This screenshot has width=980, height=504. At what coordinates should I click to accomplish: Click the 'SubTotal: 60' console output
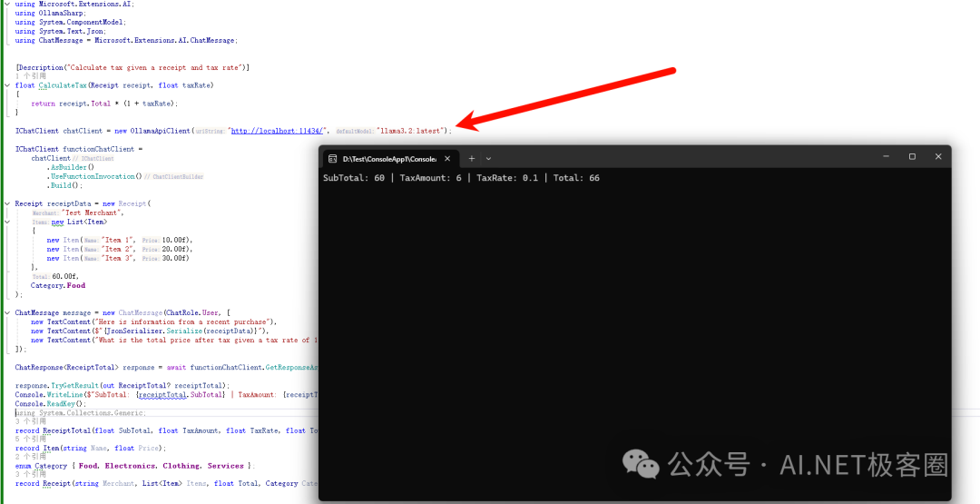354,178
